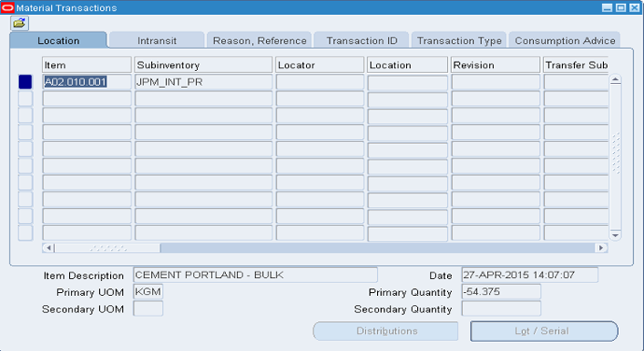644x351 pixels.
Task: Click the JPM_INT_PR subinventory field
Action: 203,82
